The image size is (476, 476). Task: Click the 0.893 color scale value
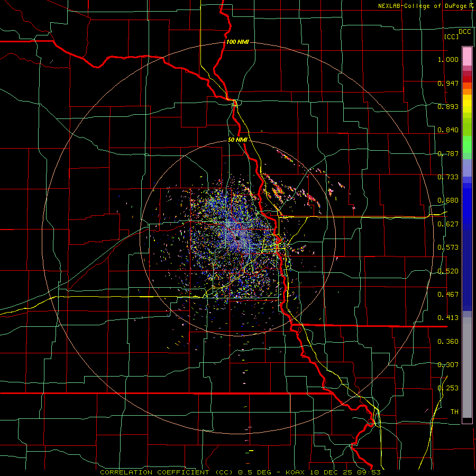coord(448,106)
